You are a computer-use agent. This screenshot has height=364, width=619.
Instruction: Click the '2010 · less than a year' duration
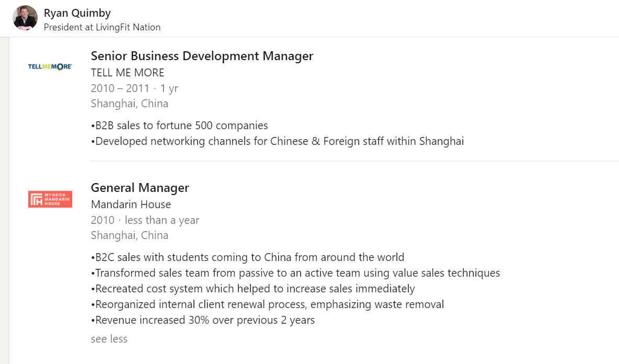(145, 220)
